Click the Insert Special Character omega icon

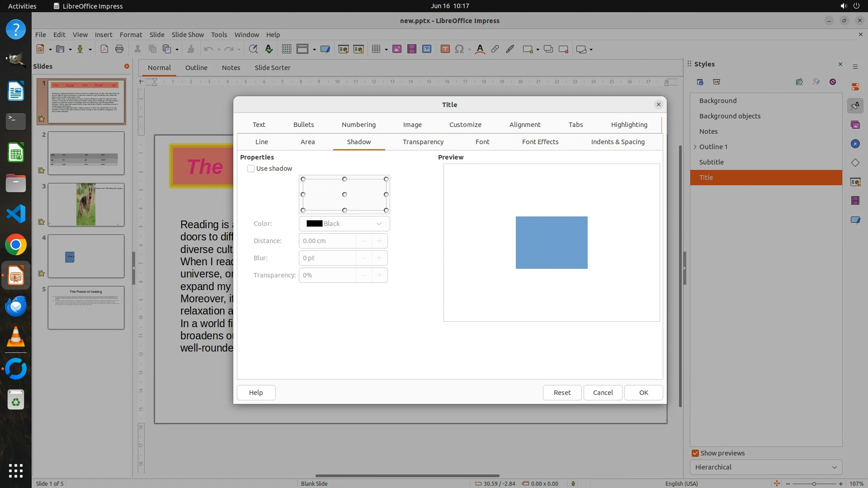(x=459, y=49)
